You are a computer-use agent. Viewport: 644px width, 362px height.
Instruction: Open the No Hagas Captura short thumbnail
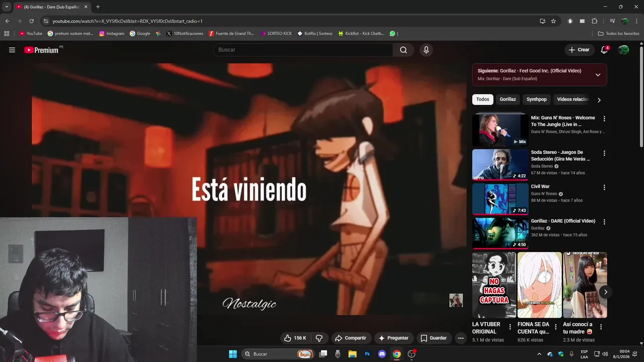pos(494,285)
